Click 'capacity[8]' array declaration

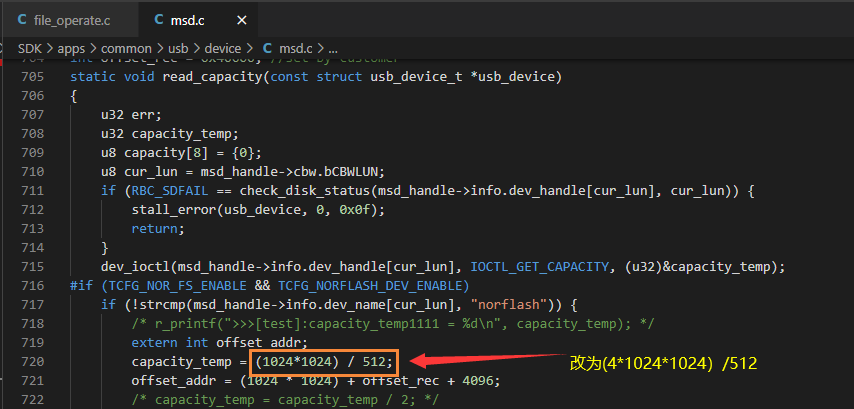point(166,153)
